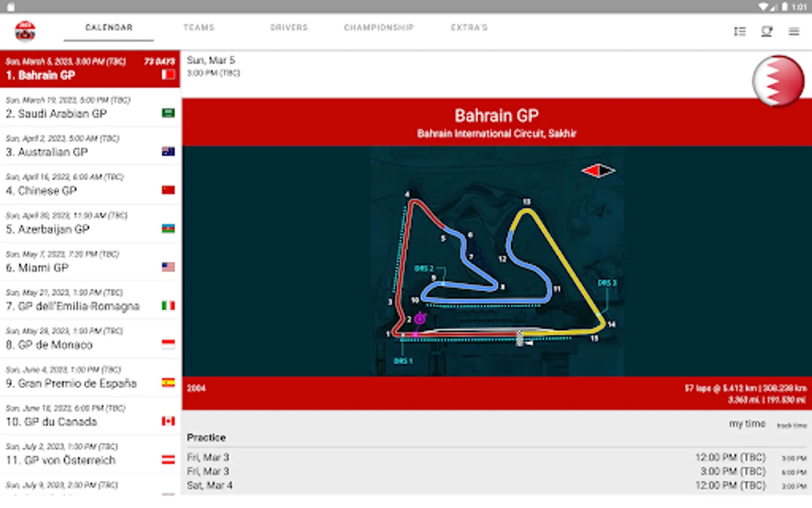Image resolution: width=812 pixels, height=508 pixels.
Task: Select the 5. Azerbaijan GP race
Action: pyautogui.click(x=90, y=223)
